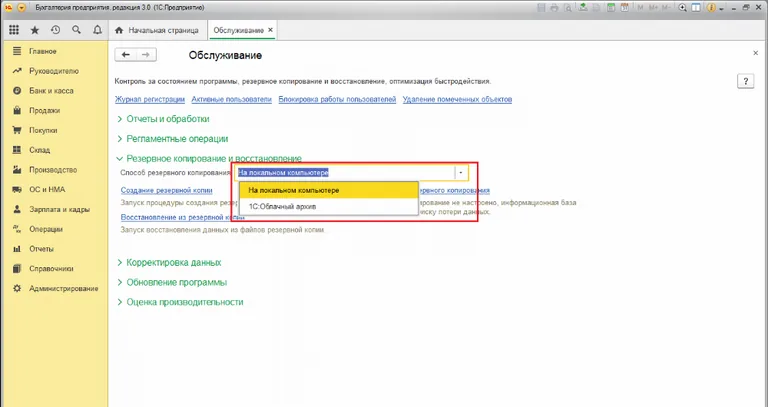Image resolution: width=768 pixels, height=407 pixels.
Task: Click the M- memory subtract button
Action: (666, 8)
